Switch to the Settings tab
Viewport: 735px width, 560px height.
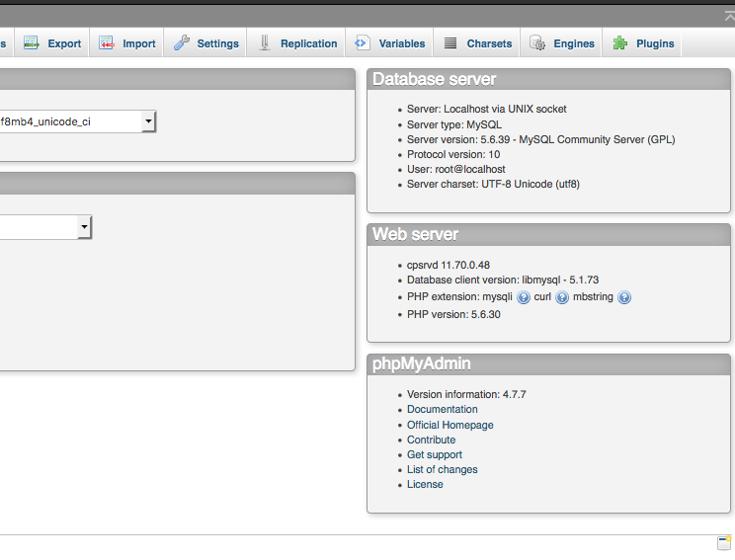click(205, 43)
